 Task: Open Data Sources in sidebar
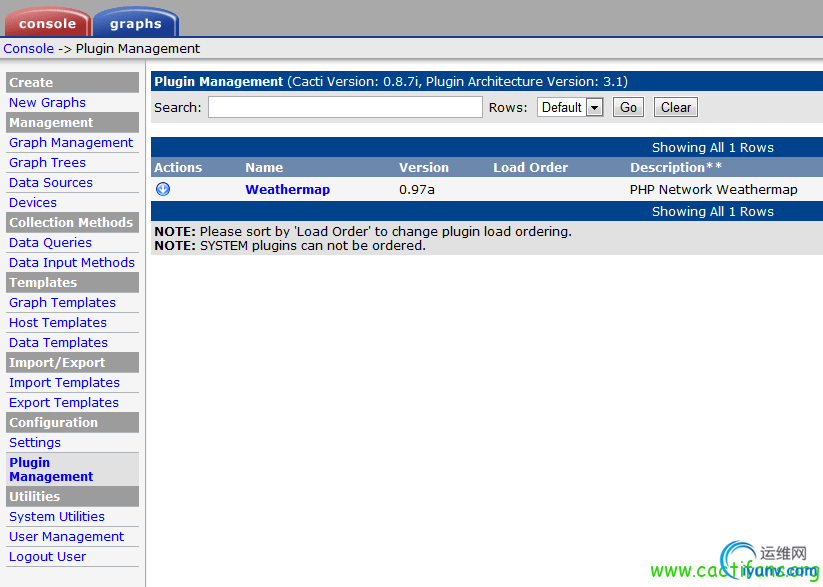coord(51,182)
